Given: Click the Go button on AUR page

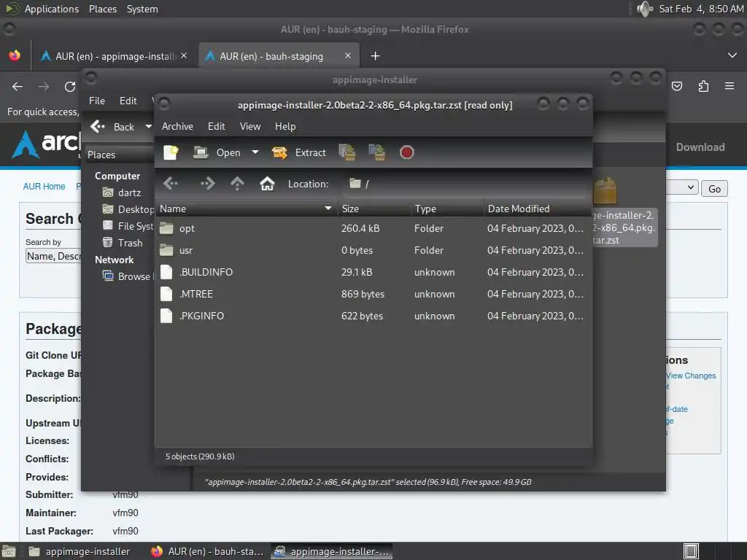Looking at the screenshot, I should [x=714, y=189].
